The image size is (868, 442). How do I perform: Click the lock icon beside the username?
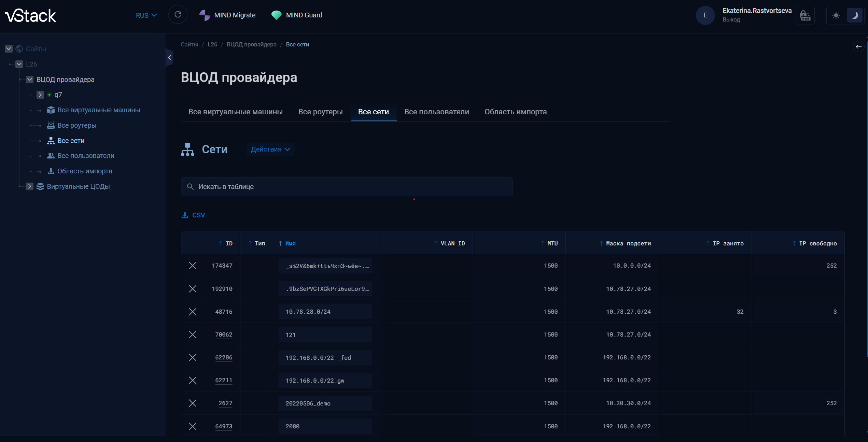(x=805, y=15)
